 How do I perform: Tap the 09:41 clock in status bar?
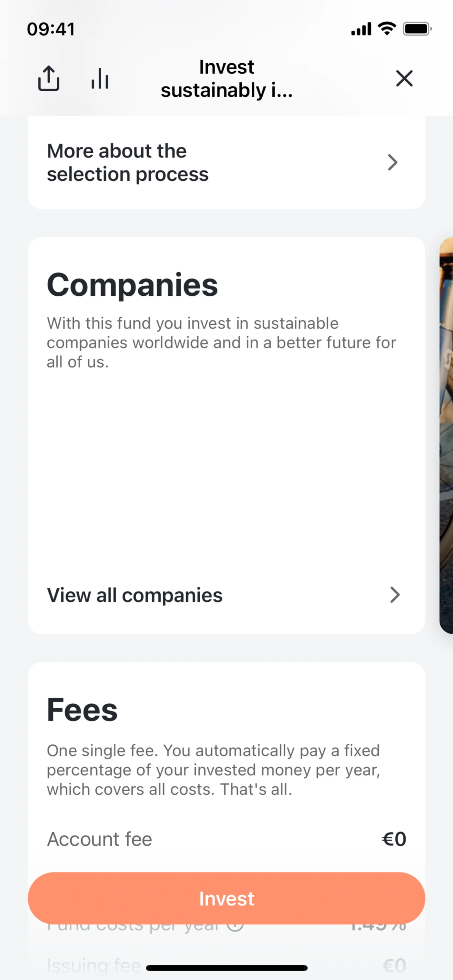tap(51, 29)
